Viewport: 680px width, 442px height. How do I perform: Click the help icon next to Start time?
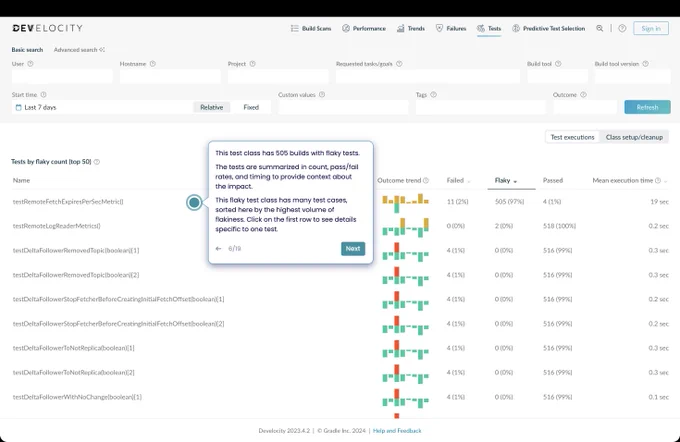tap(43, 95)
